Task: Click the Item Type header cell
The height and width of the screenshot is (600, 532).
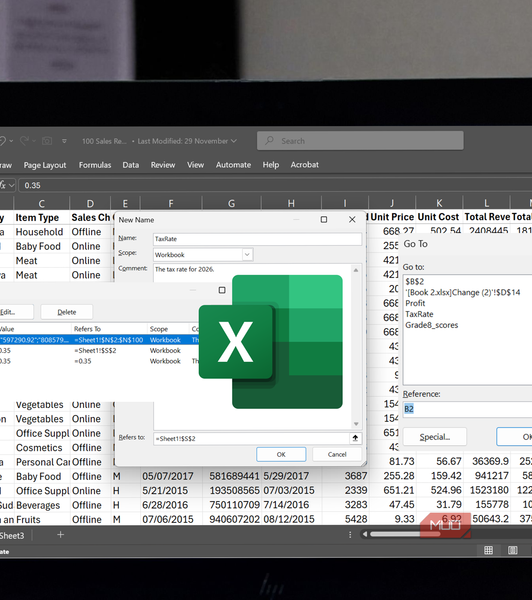Action: point(42,217)
